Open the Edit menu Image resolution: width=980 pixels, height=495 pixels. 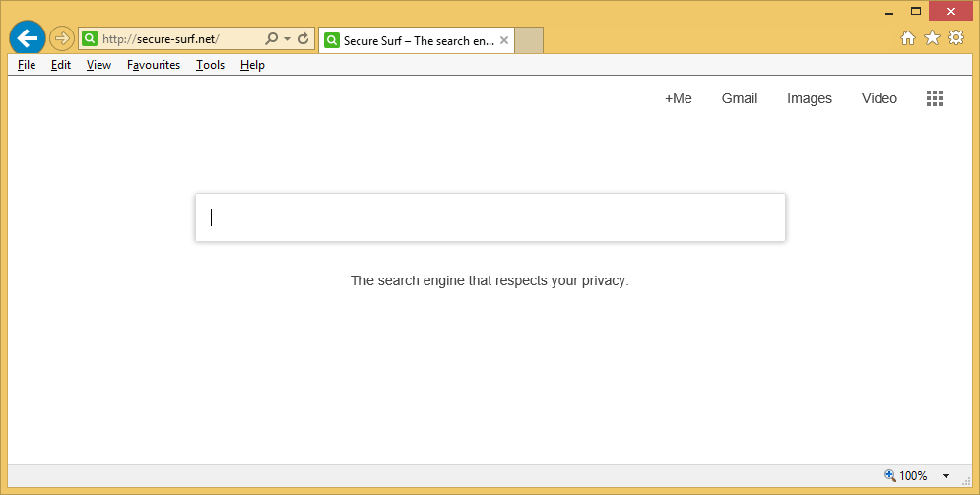point(61,65)
